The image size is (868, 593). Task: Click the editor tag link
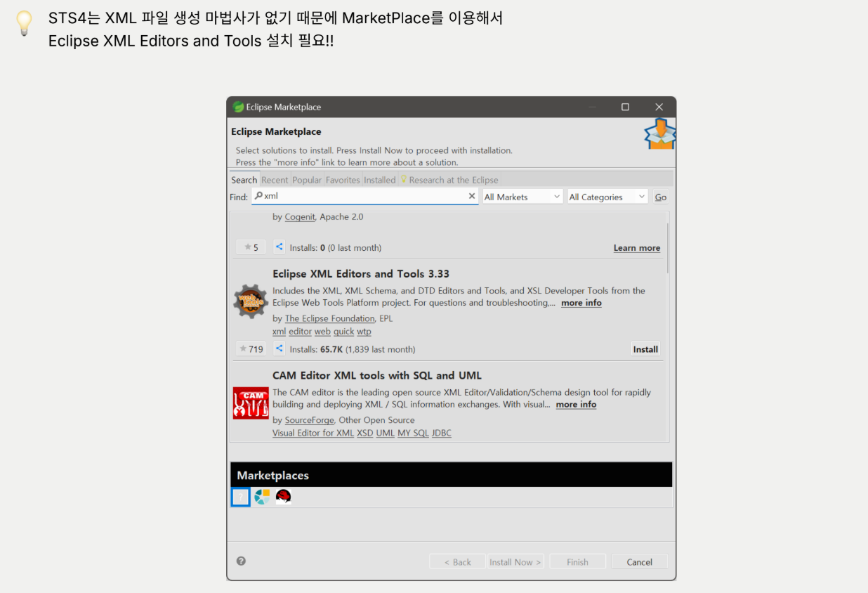300,332
